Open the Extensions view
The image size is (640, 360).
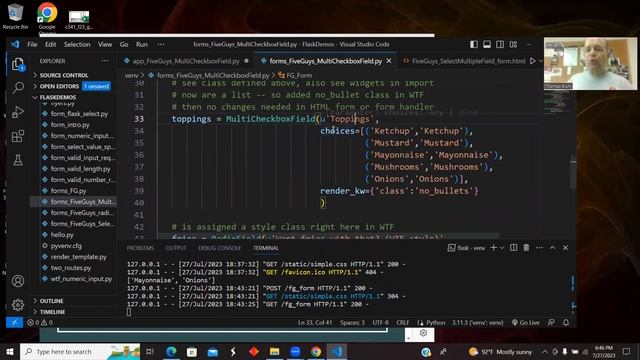coord(18,136)
